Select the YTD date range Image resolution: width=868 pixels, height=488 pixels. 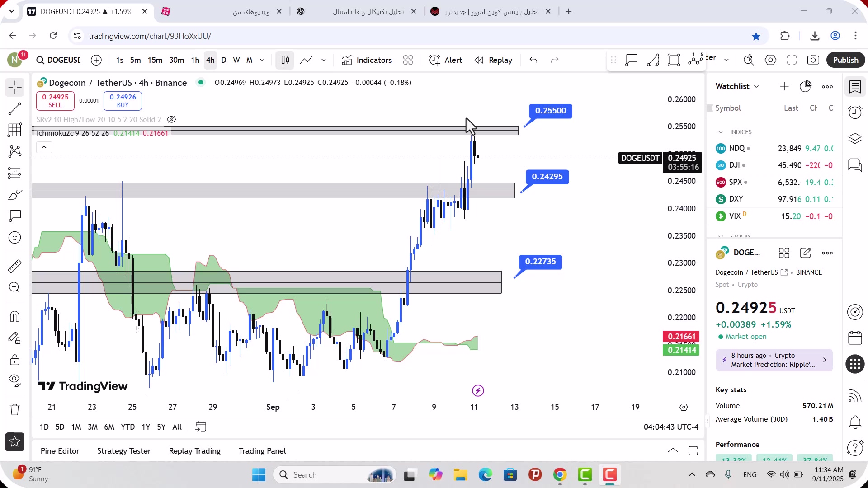(x=127, y=427)
